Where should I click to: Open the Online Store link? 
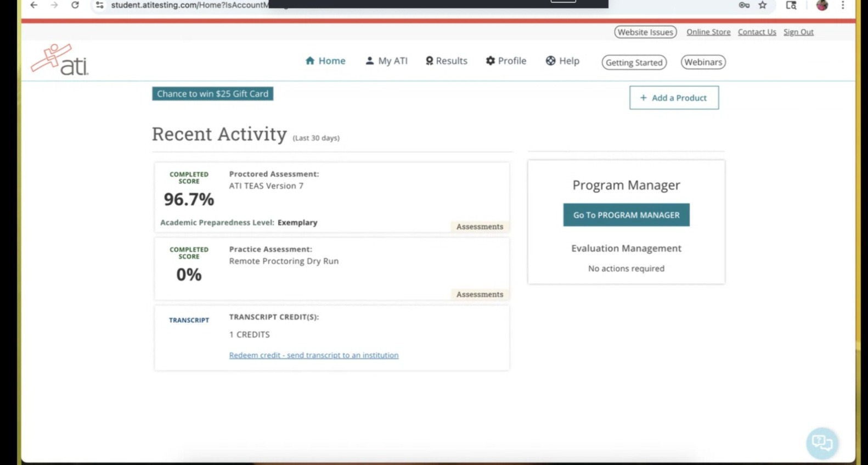(x=708, y=32)
